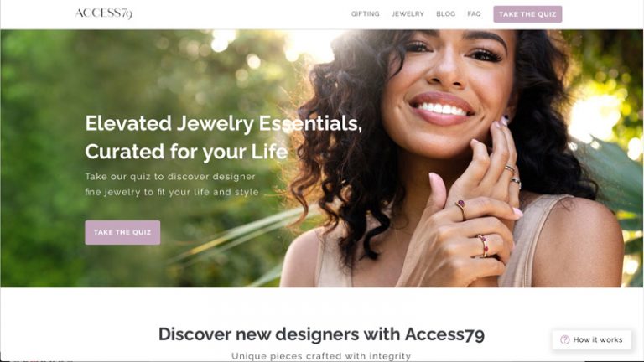Go to the Blog page
This screenshot has height=362, width=644.
tap(445, 14)
